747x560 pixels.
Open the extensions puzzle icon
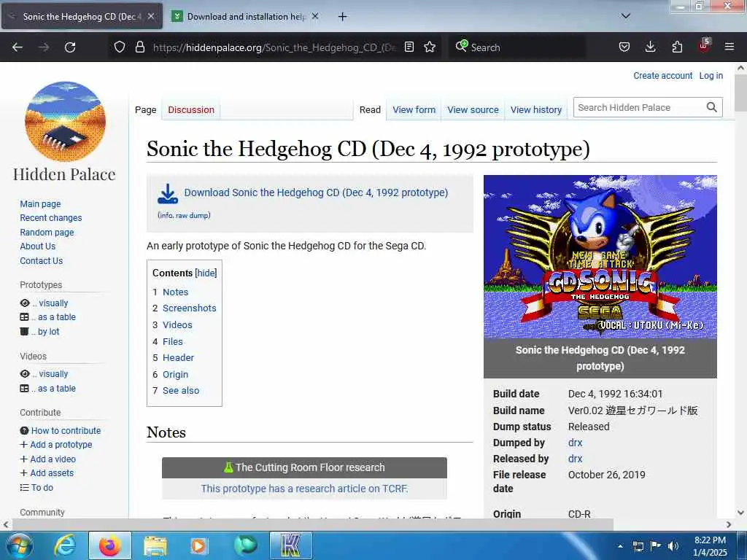677,47
